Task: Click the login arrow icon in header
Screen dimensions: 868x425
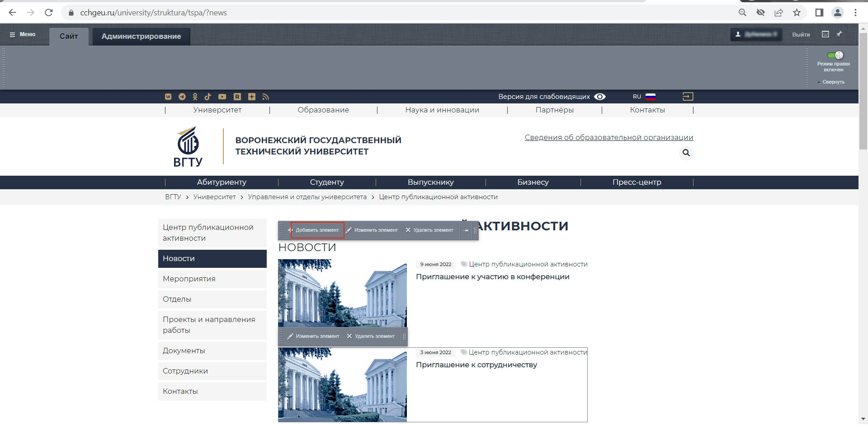Action: click(x=688, y=97)
